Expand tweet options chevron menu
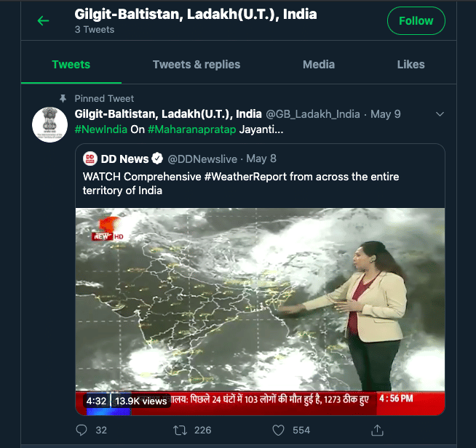 point(439,114)
